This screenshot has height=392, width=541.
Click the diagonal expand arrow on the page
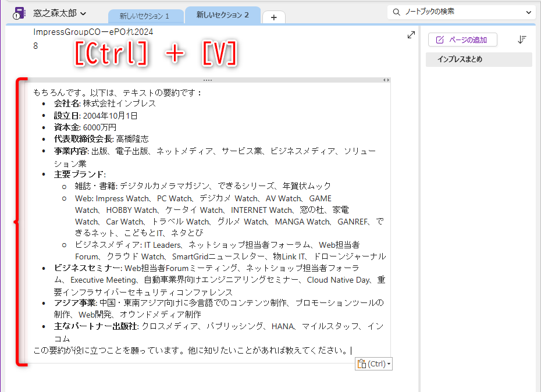pyautogui.click(x=411, y=34)
